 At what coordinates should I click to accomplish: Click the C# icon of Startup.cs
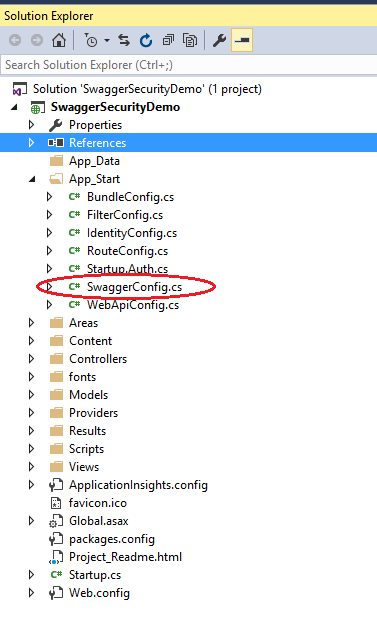point(57,575)
